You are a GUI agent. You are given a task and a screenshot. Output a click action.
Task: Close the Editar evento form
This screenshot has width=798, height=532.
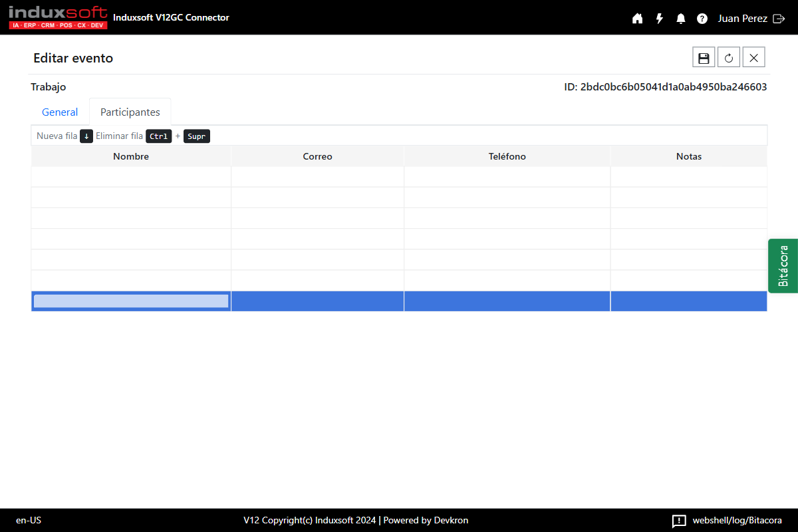pyautogui.click(x=754, y=58)
